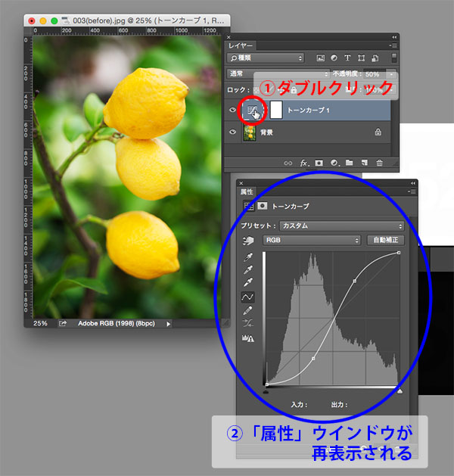Toggle visibility of the 背景 layer
The image size is (454, 476).
coord(232,132)
